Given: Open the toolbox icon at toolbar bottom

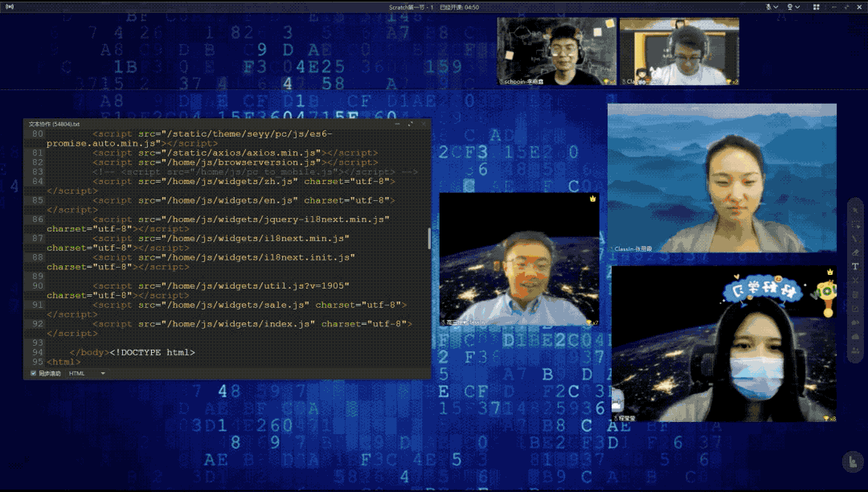Looking at the screenshot, I should point(855,351).
